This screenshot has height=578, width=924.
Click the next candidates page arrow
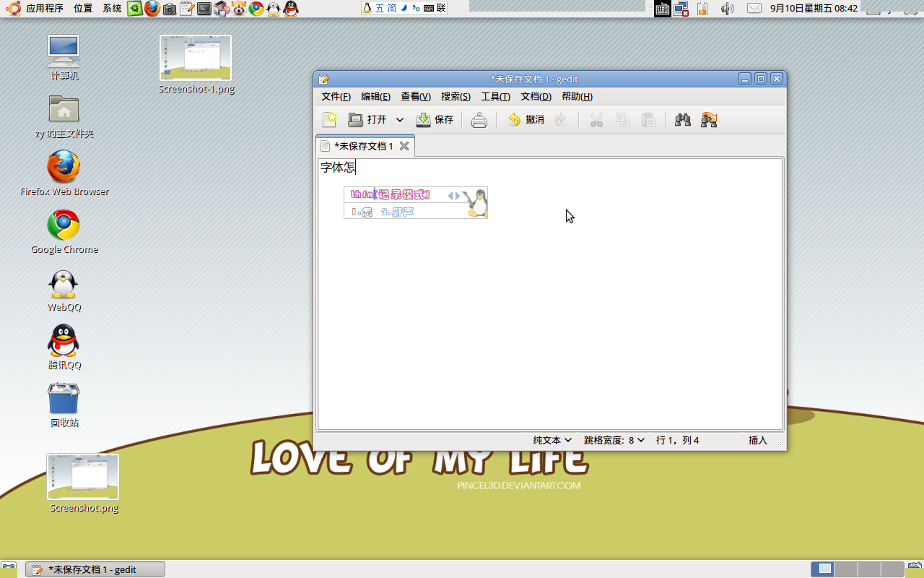(458, 195)
